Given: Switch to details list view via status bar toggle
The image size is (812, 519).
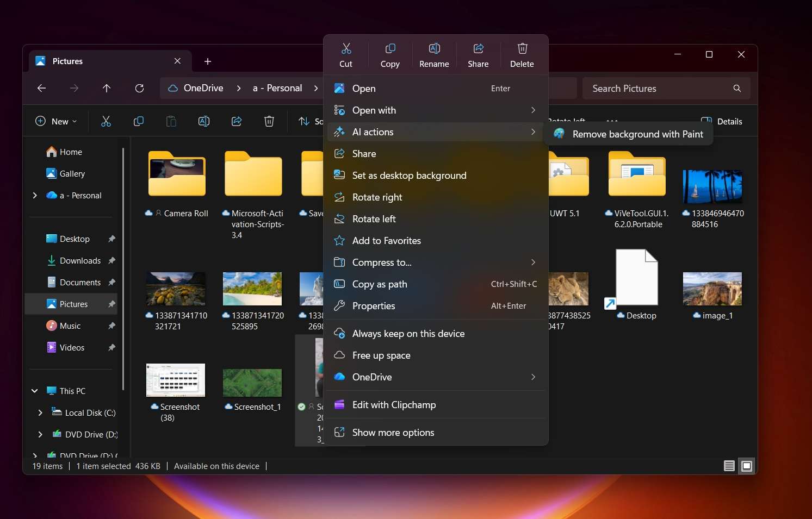Looking at the screenshot, I should click(x=729, y=466).
